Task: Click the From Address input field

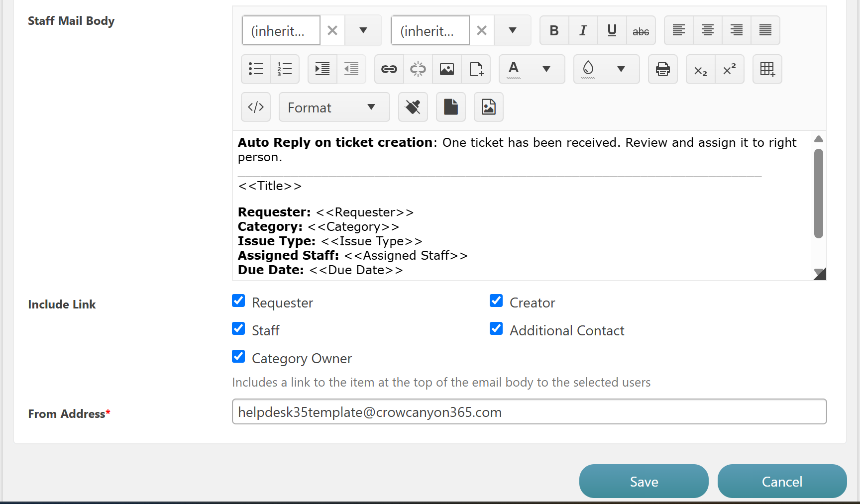Action: point(529,412)
